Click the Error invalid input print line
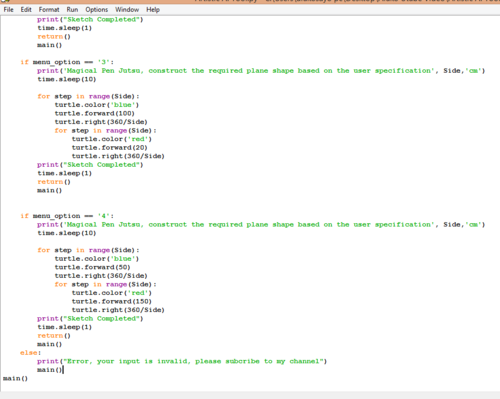The height and width of the screenshot is (399, 500). pyautogui.click(x=182, y=361)
